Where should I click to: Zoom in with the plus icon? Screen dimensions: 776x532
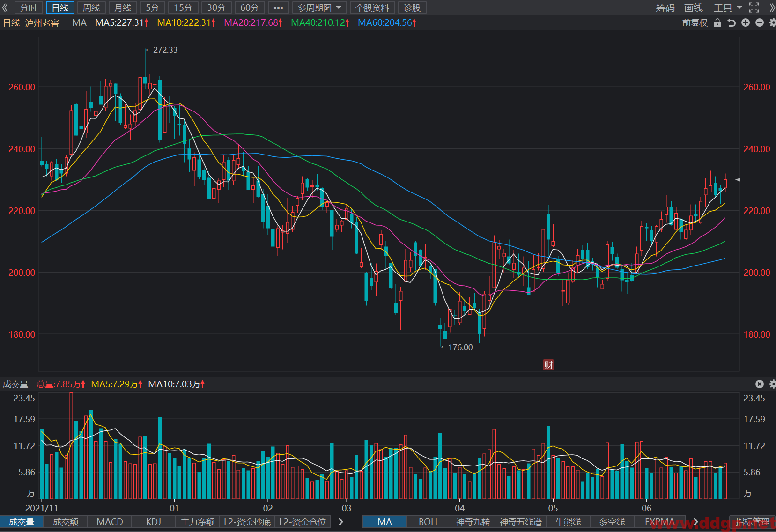coord(746,22)
